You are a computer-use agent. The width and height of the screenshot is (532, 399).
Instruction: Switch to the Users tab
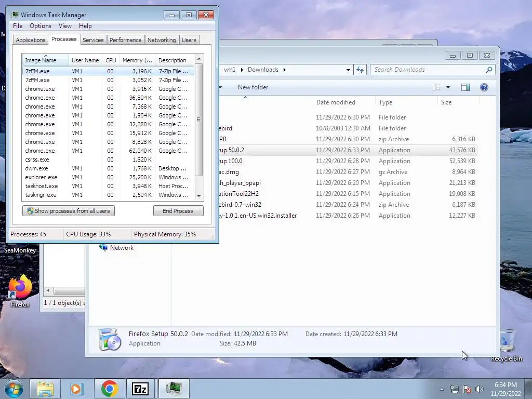tap(189, 40)
